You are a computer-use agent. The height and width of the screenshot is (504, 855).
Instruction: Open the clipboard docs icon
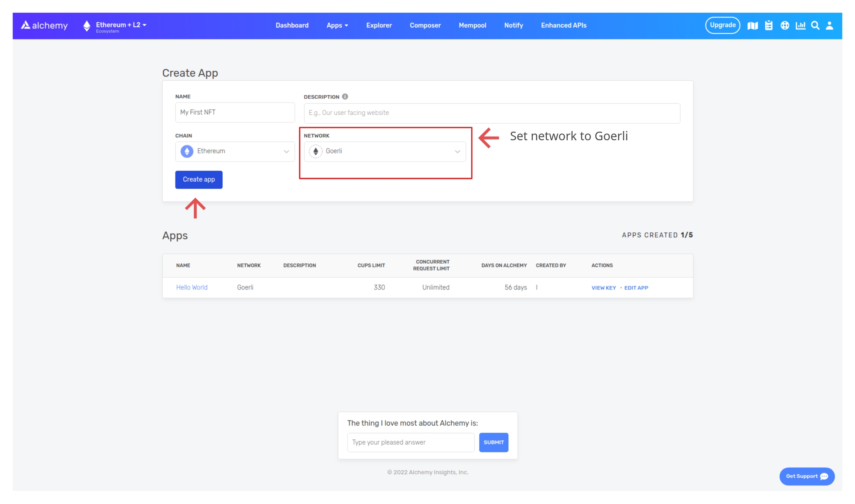[769, 25]
